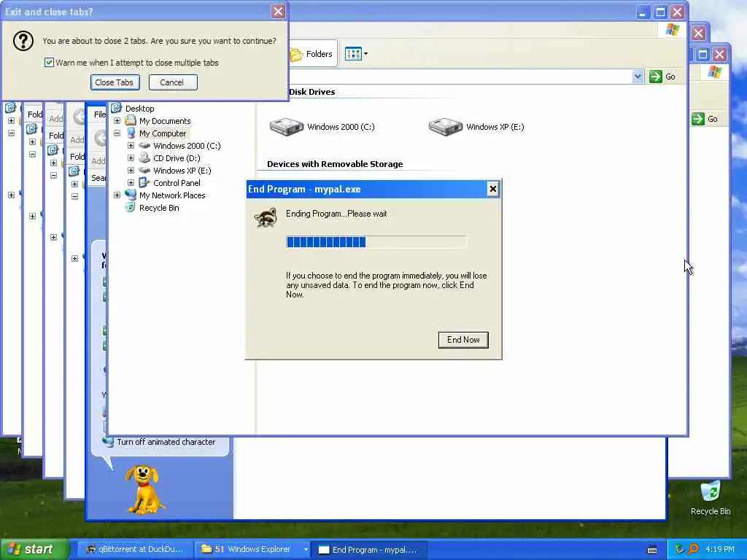This screenshot has width=747, height=560.
Task: Click End Now in End Program dialog
Action: pyautogui.click(x=463, y=340)
